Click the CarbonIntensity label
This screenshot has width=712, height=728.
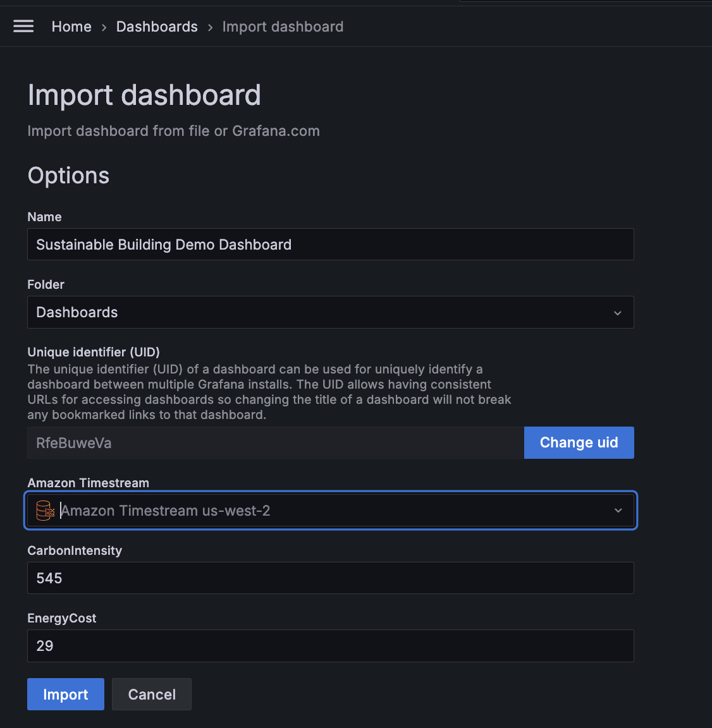click(x=75, y=550)
